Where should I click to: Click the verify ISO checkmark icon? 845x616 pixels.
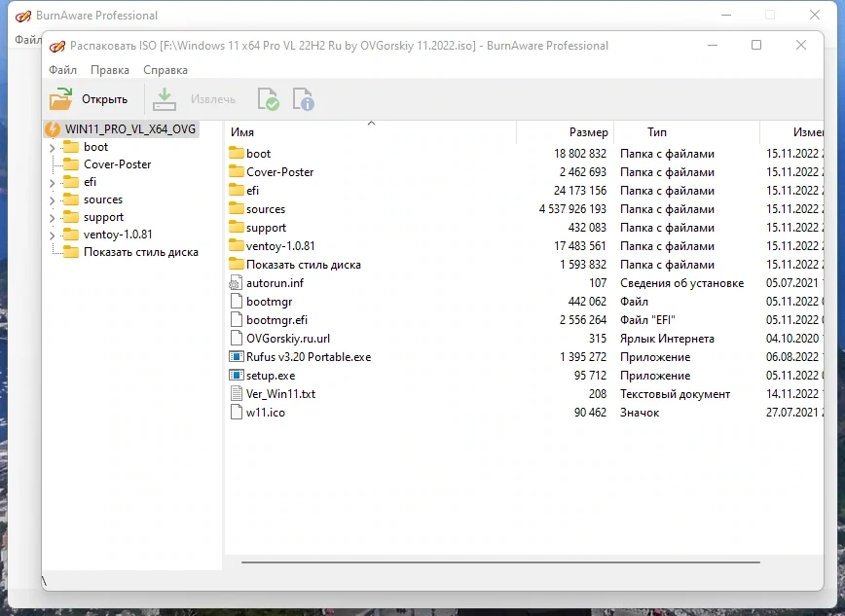point(268,99)
